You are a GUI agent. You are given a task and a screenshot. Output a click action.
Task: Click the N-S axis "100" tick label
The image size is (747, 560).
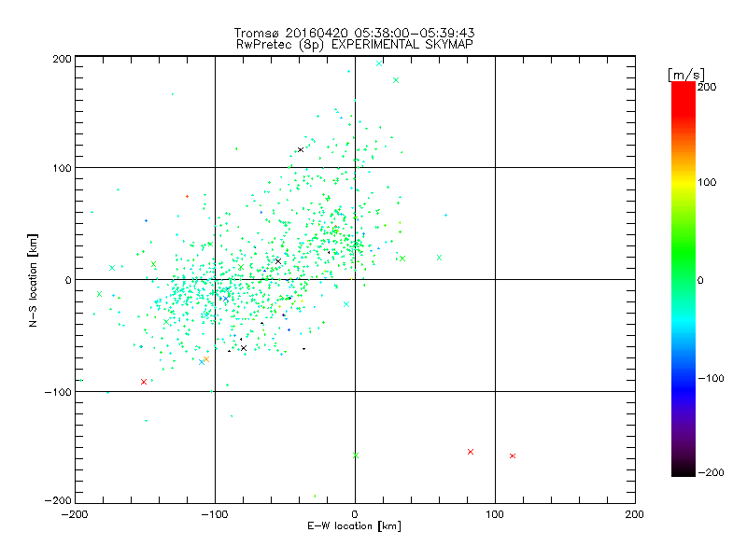62,168
